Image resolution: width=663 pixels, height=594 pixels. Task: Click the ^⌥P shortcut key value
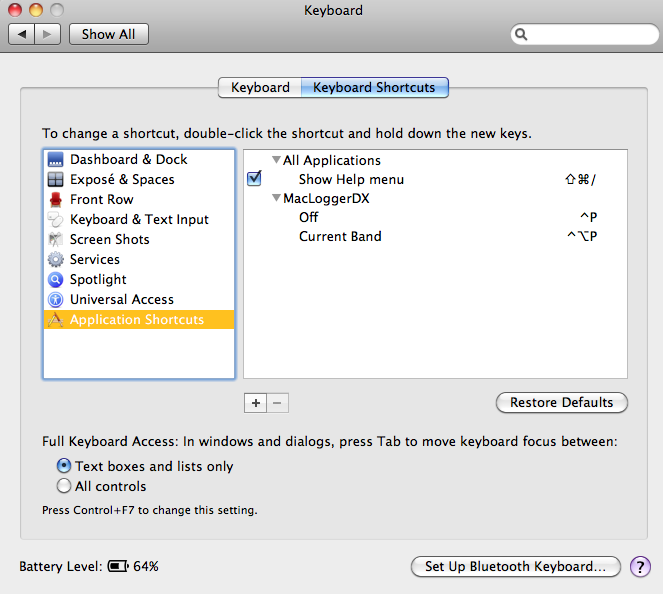click(x=582, y=236)
